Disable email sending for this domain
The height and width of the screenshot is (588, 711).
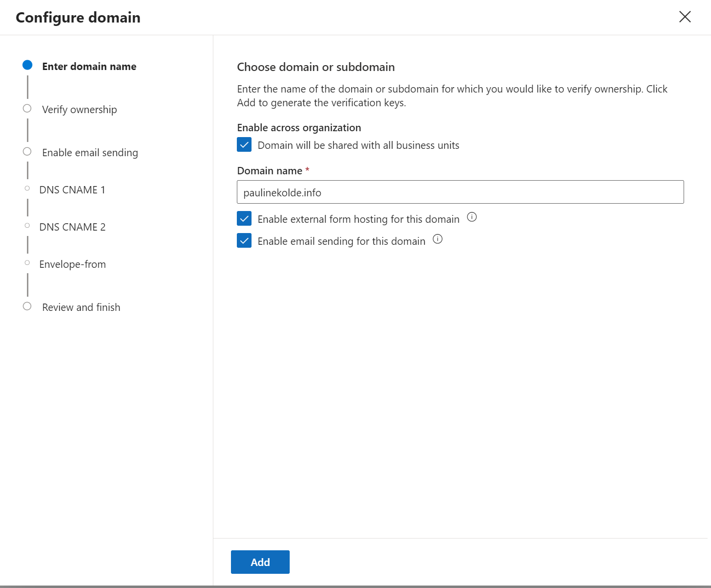pos(244,240)
